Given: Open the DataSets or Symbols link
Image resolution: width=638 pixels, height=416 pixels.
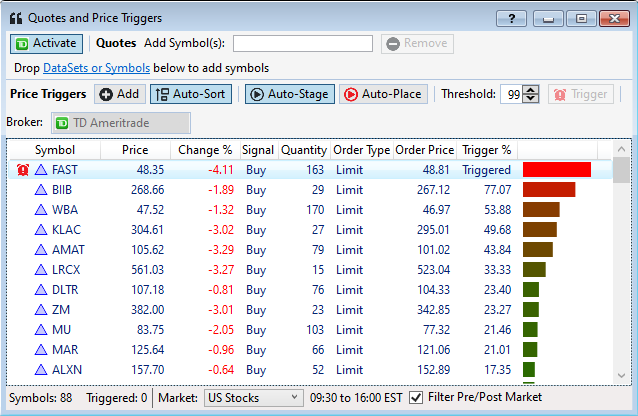Looking at the screenshot, I should (x=96, y=68).
